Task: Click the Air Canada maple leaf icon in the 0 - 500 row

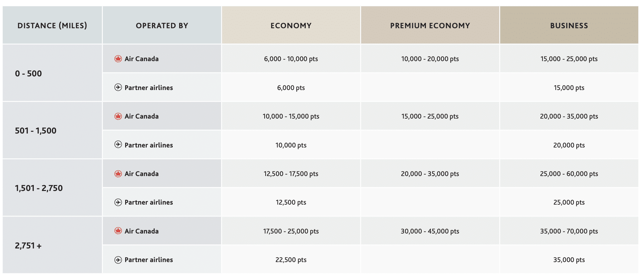Action: (x=118, y=59)
